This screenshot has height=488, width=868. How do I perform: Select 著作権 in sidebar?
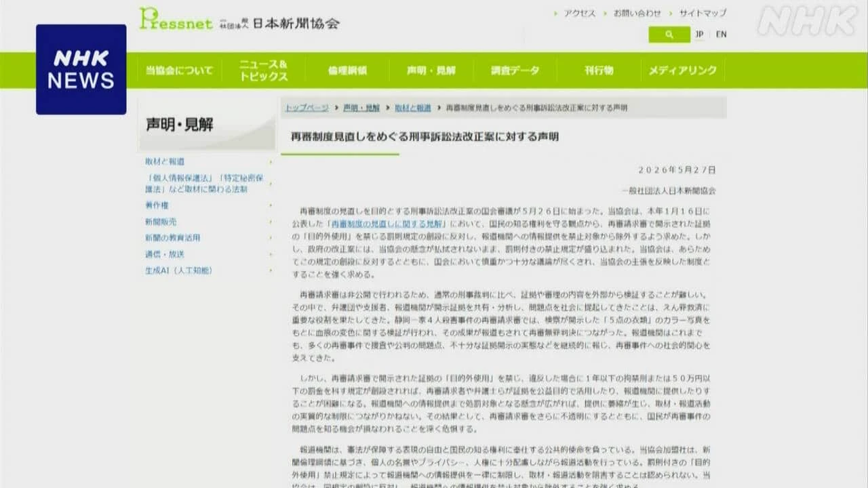point(157,205)
